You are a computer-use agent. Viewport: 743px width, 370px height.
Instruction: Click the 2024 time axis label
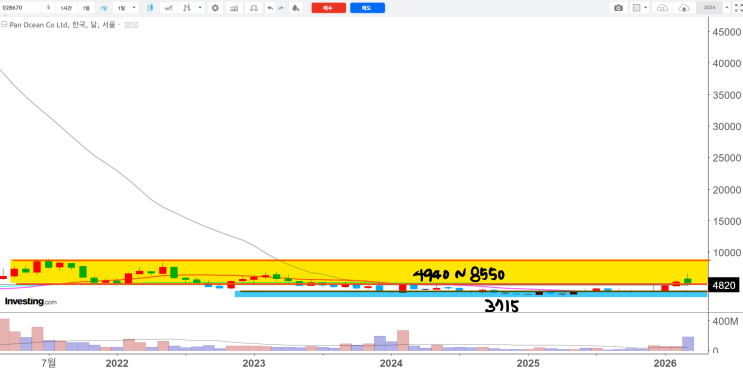click(391, 363)
